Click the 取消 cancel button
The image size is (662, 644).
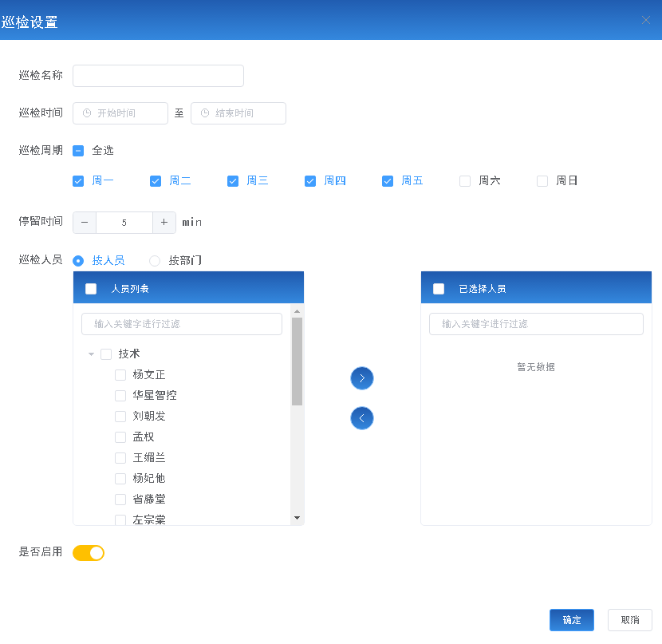tap(629, 620)
